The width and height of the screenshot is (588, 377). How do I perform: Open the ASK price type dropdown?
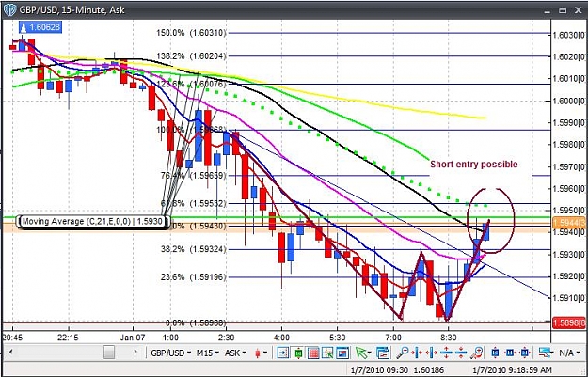[x=235, y=353]
